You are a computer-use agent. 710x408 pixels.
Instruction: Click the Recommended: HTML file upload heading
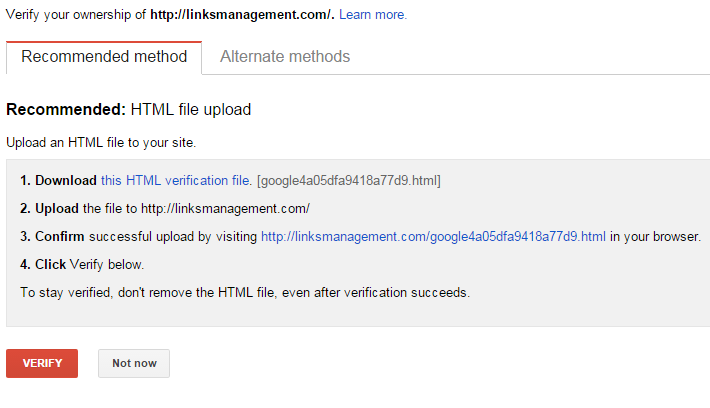point(129,110)
